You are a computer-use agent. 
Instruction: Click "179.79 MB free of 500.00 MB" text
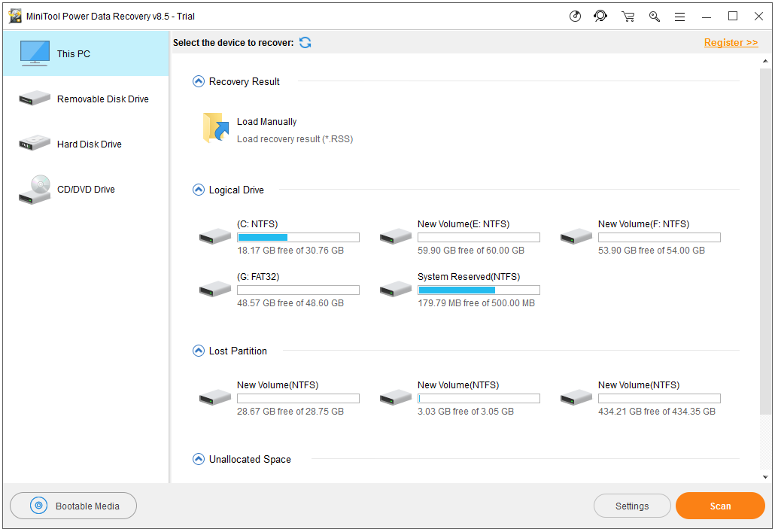coord(476,303)
